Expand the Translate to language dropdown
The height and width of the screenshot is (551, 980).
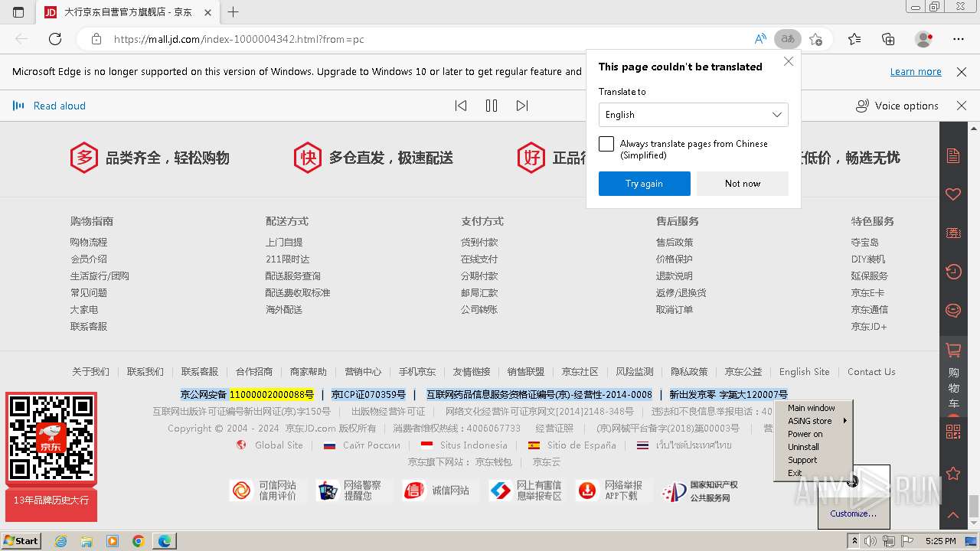[694, 115]
